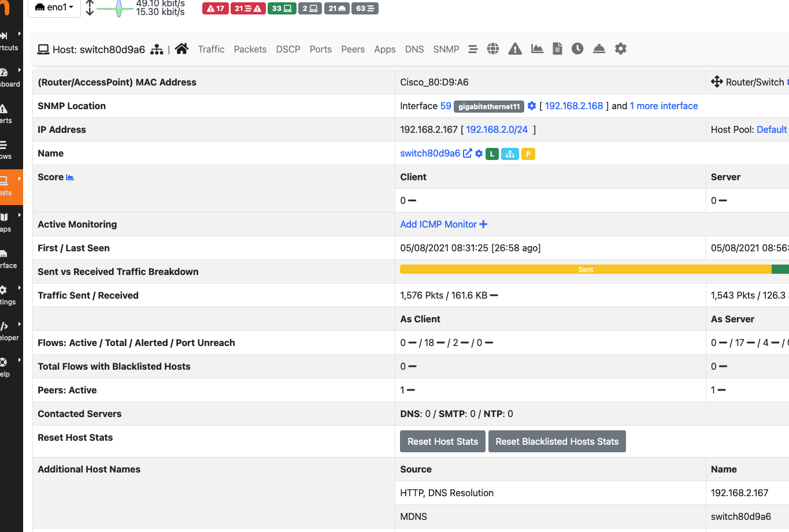Click the green L badge beside host name
Image resolution: width=789 pixels, height=532 pixels.
coord(492,154)
